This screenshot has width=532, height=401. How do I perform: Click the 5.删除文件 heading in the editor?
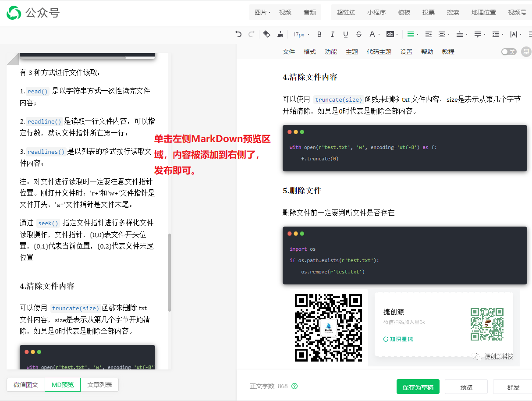(x=302, y=190)
